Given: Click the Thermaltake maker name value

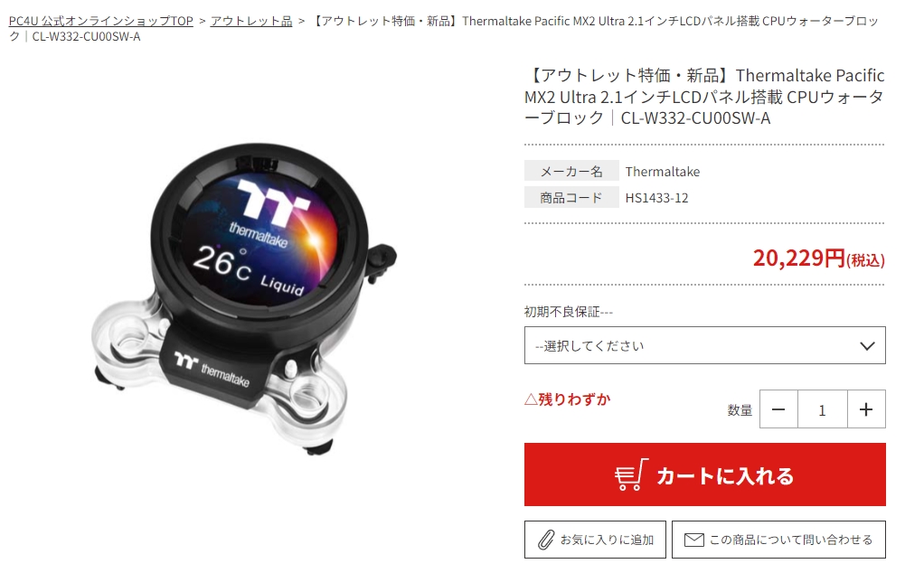Looking at the screenshot, I should [663, 172].
